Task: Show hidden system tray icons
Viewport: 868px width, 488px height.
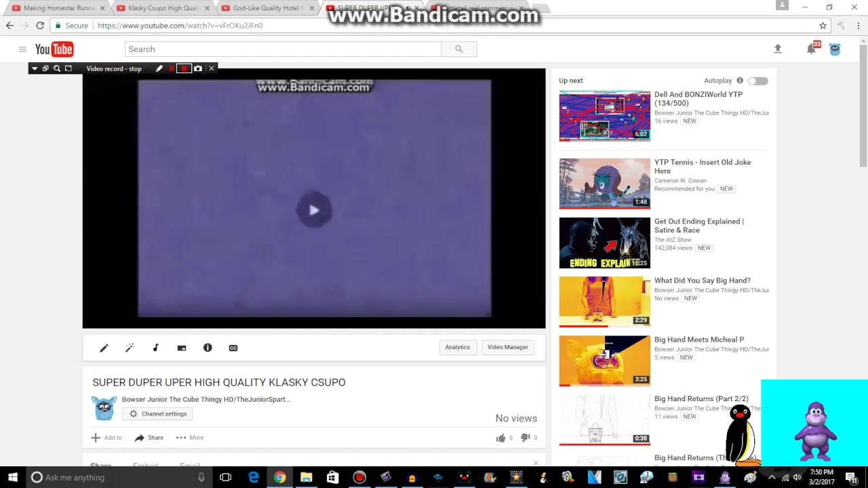Action: point(772,477)
